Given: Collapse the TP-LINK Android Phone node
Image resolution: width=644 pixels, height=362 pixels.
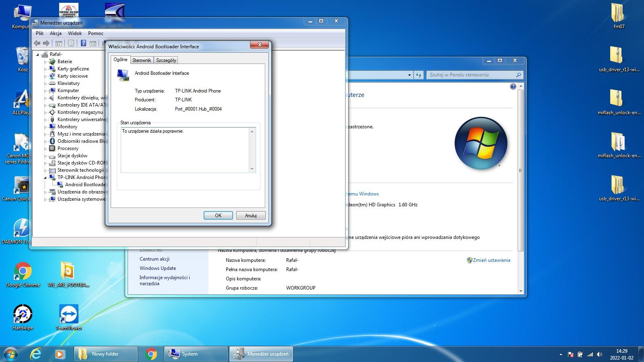Looking at the screenshot, I should tap(45, 178).
